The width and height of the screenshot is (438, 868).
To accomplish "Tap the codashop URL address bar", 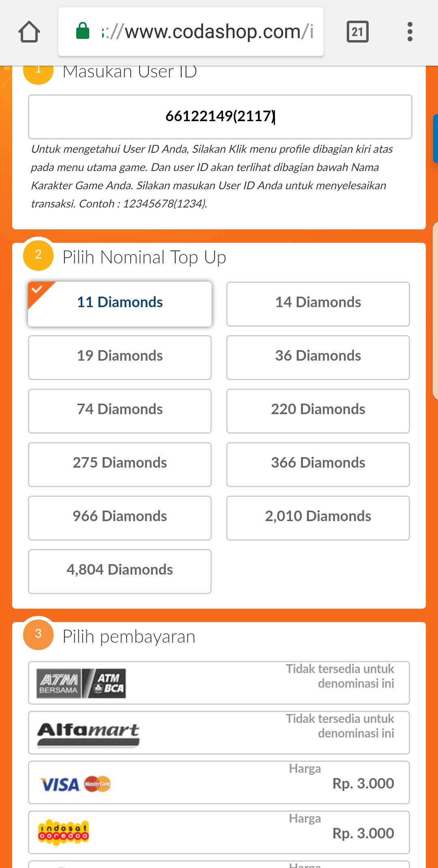I will pyautogui.click(x=207, y=32).
